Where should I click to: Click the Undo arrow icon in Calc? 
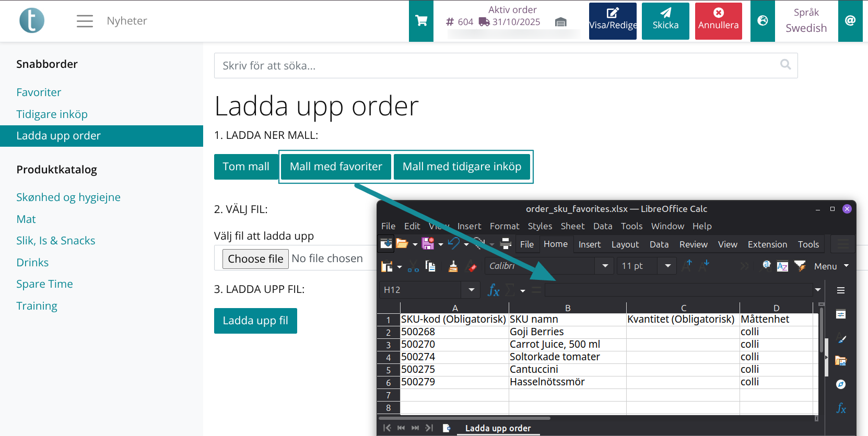pyautogui.click(x=454, y=243)
